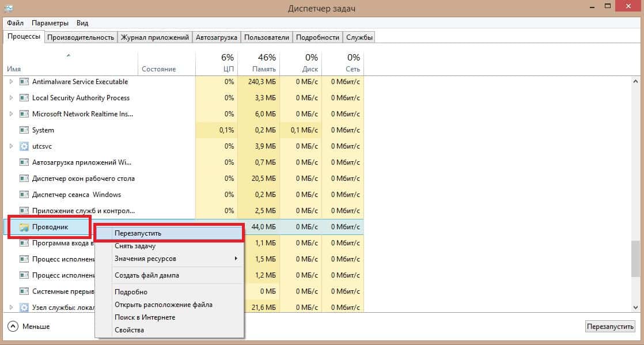This screenshot has width=644, height=345.
Task: Expand the Antimalware Service Executable group
Action: tap(11, 82)
